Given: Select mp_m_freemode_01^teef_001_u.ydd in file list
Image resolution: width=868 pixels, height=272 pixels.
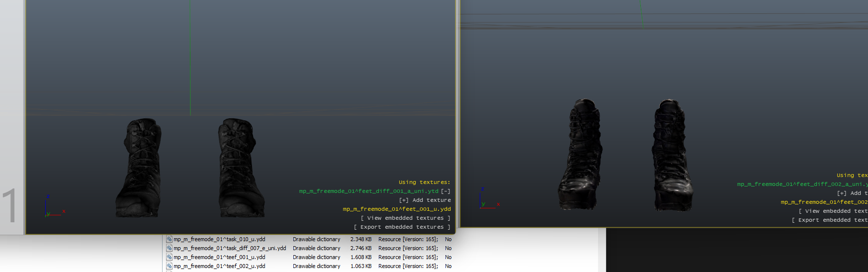Looking at the screenshot, I should point(219,257).
